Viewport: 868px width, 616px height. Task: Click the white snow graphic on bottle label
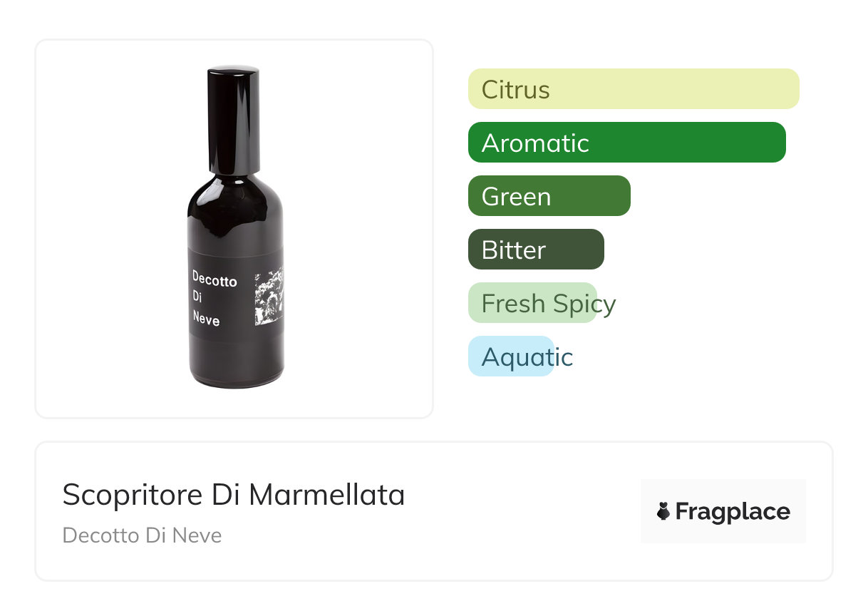(268, 297)
